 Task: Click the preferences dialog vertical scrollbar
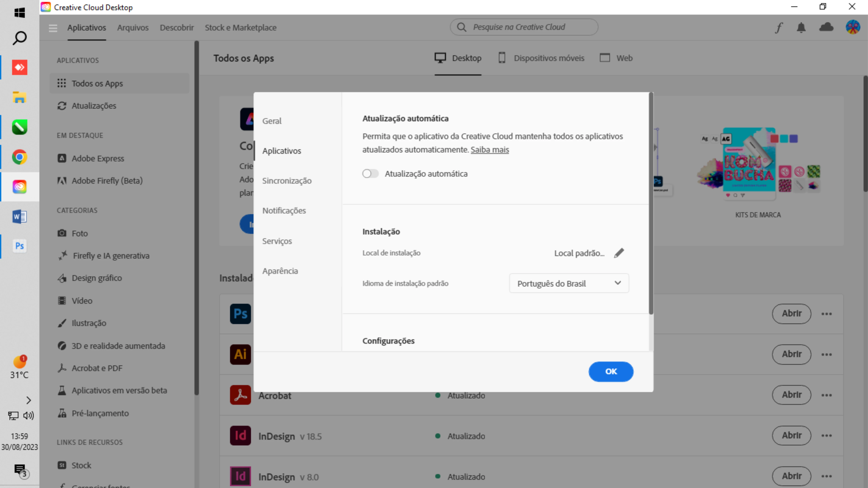[651, 202]
